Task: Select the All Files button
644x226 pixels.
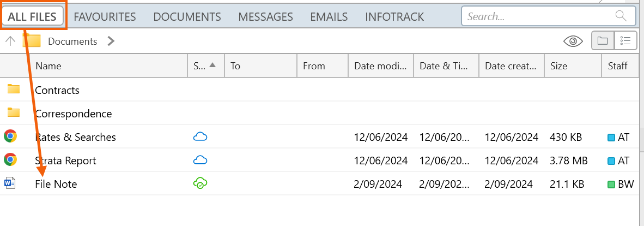Action: click(x=32, y=16)
